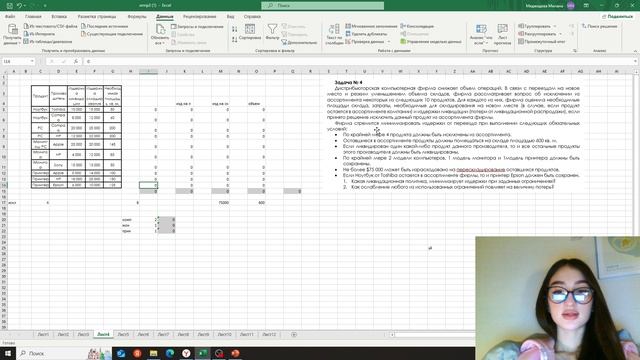This screenshot has width=640, height=360.
Task: Expand Обновить все dropdown arrow
Action: (x=163, y=43)
